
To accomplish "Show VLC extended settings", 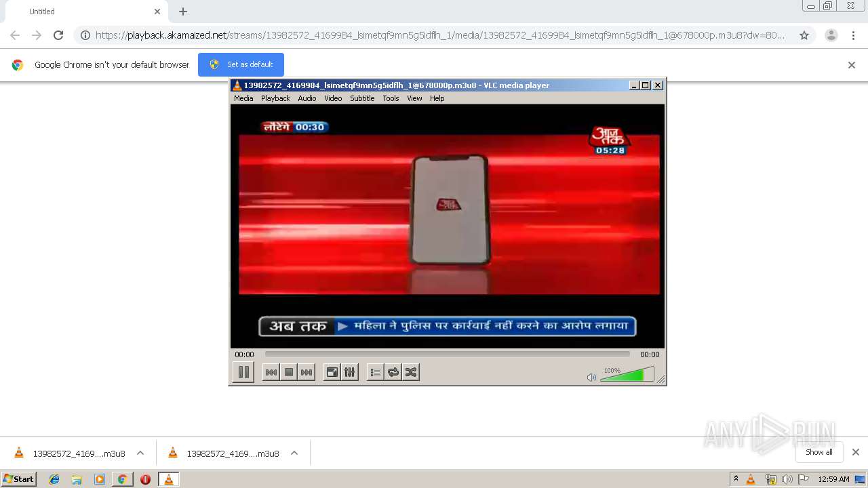I will [349, 372].
